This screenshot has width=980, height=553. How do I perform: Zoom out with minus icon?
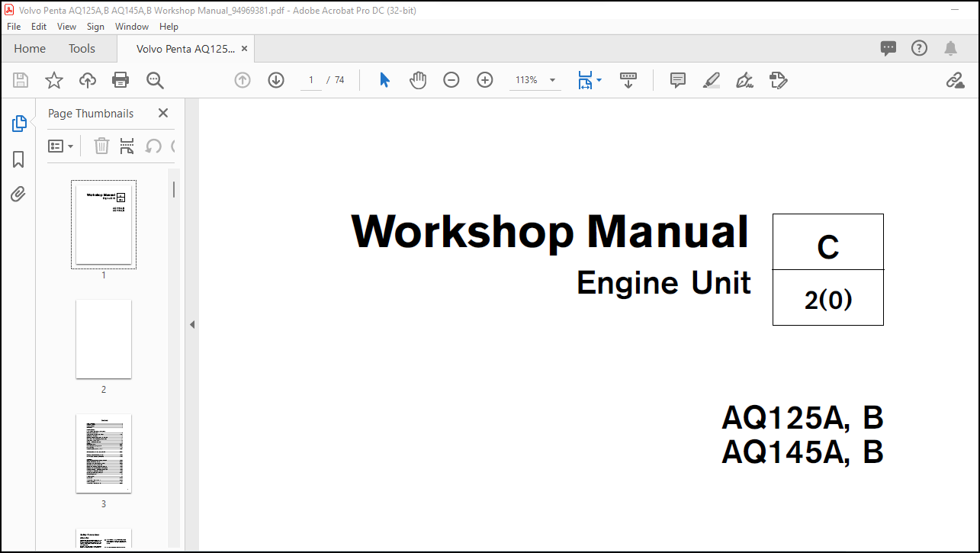(x=451, y=80)
